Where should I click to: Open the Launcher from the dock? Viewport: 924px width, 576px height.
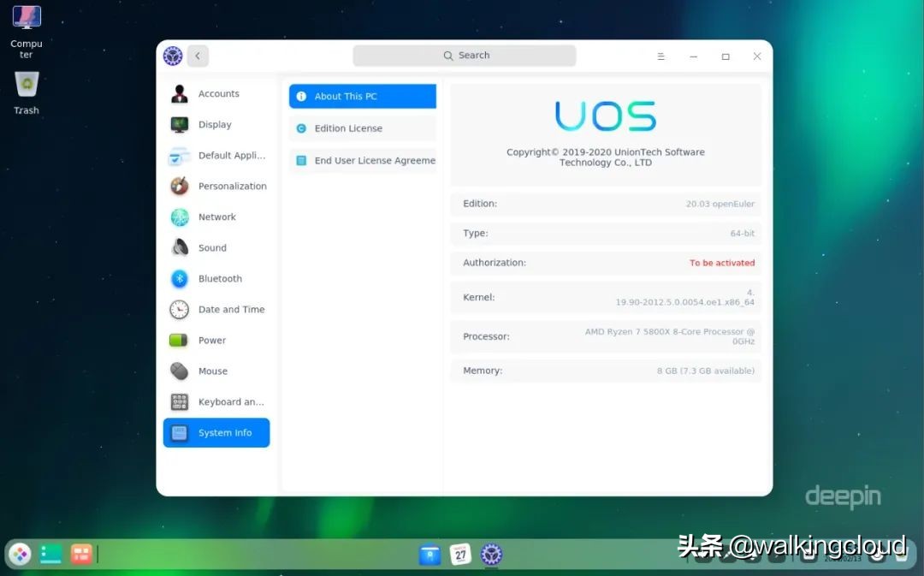(x=19, y=554)
